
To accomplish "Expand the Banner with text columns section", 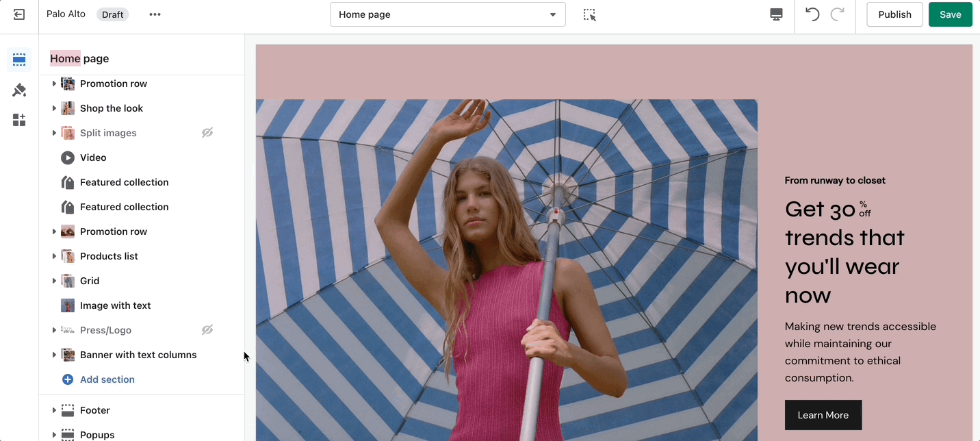I will coord(54,355).
